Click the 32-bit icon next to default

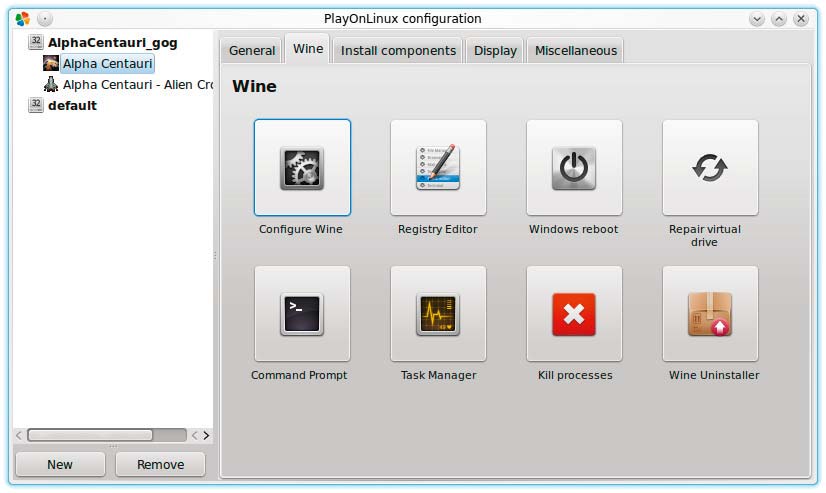[x=36, y=105]
